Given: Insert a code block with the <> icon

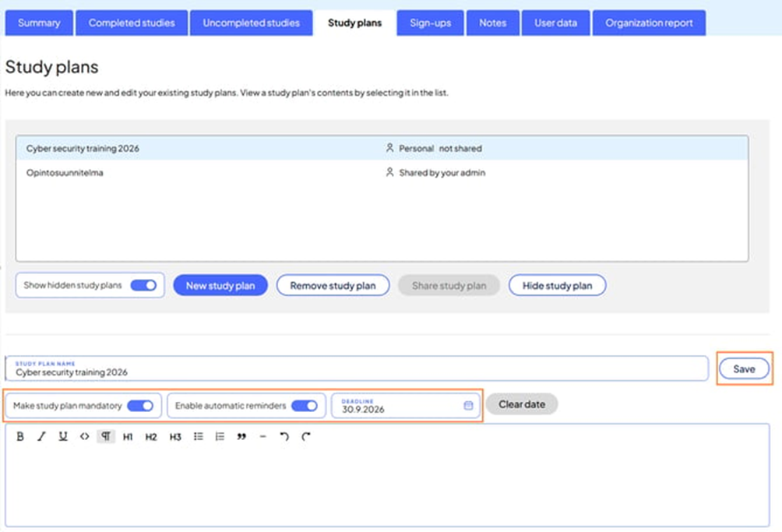Looking at the screenshot, I should (84, 437).
